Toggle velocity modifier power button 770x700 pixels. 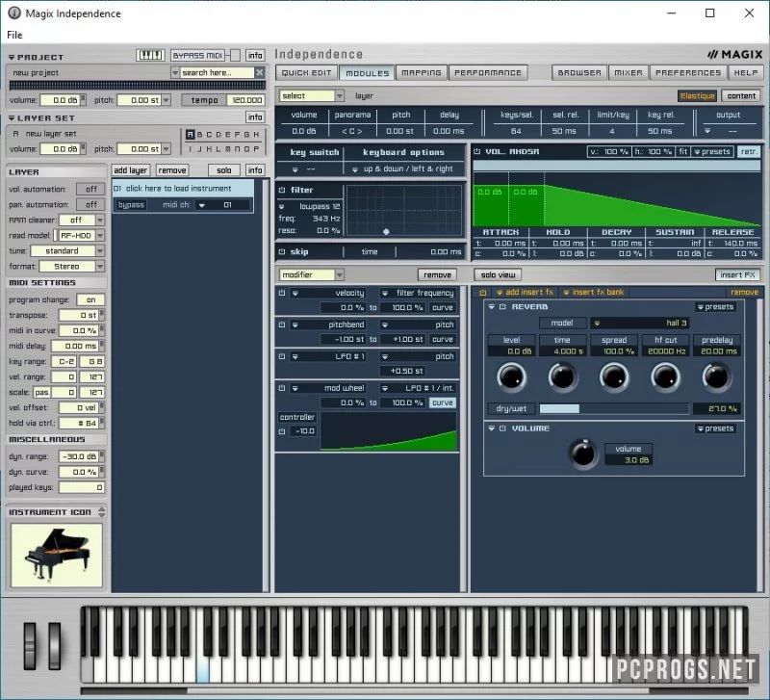pyautogui.click(x=282, y=293)
